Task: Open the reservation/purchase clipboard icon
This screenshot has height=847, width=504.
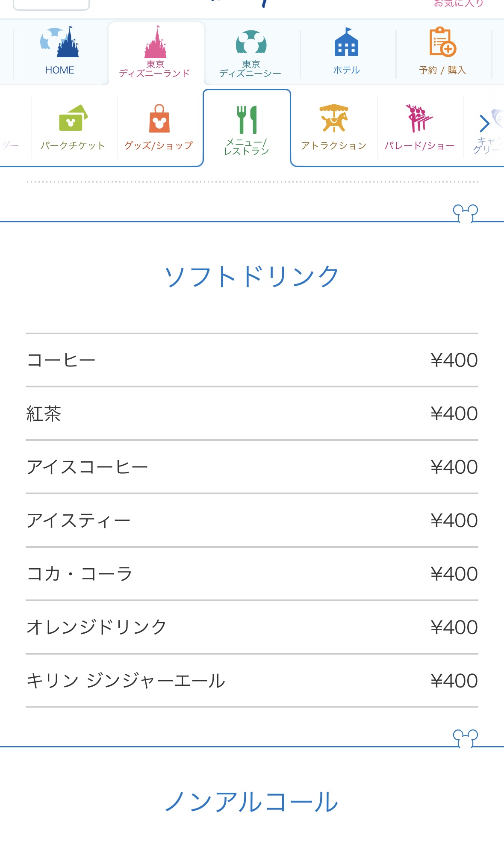Action: tap(442, 42)
